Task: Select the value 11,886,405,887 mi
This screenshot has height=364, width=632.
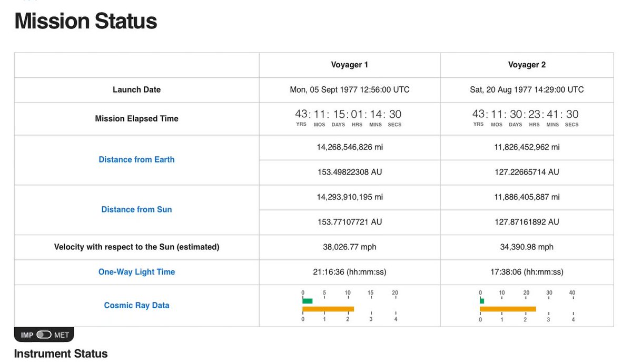Action: pos(527,197)
